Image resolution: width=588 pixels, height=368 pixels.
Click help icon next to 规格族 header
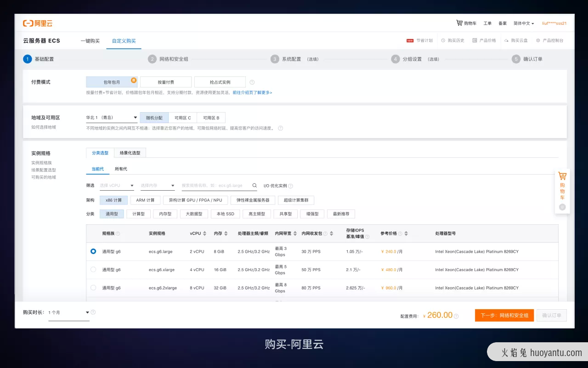click(x=118, y=233)
